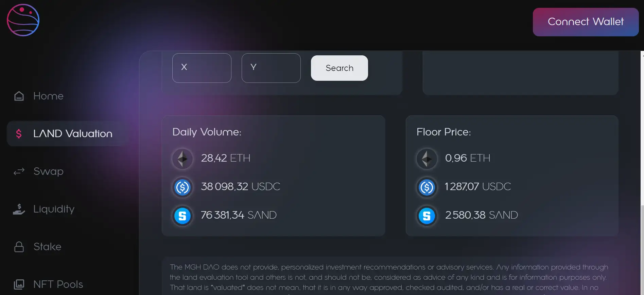Viewport: 644px width, 295px height.
Task: Click the Daily Volume USDC coin icon
Action: (182, 187)
